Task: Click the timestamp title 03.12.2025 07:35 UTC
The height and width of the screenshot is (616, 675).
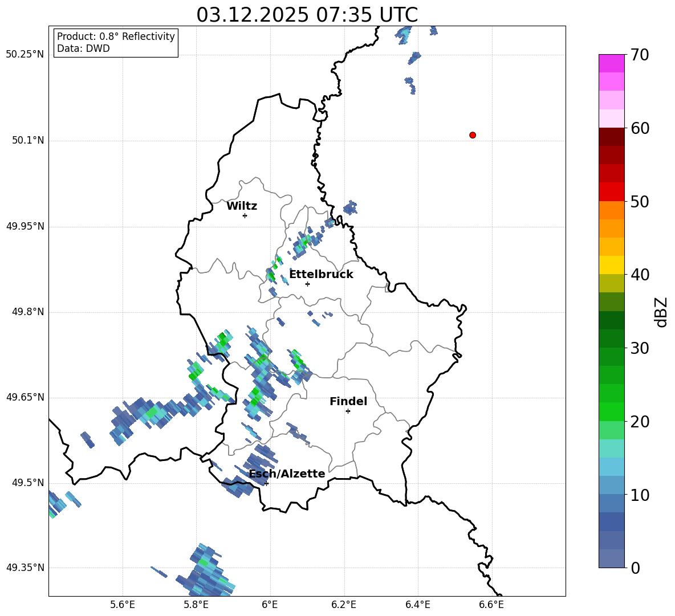Action: tap(307, 15)
